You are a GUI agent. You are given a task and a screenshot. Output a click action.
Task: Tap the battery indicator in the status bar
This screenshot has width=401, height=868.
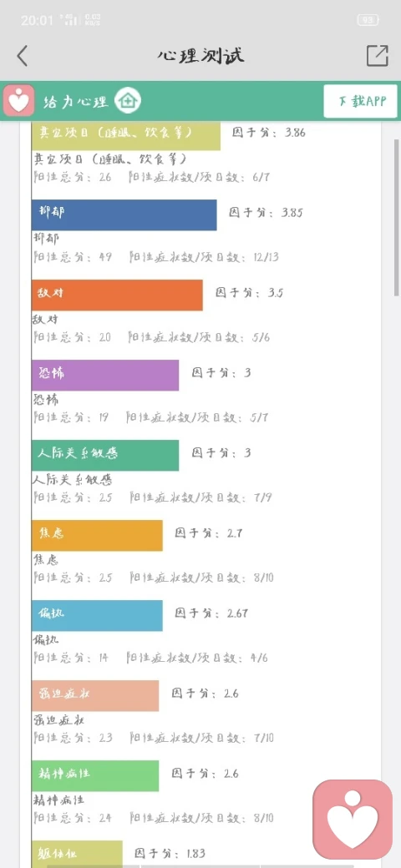tap(368, 21)
